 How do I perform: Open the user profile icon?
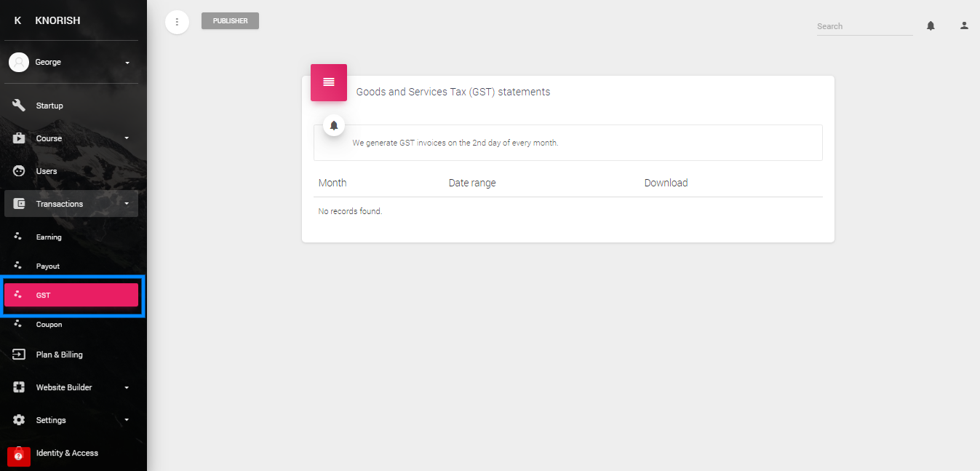[x=964, y=25]
